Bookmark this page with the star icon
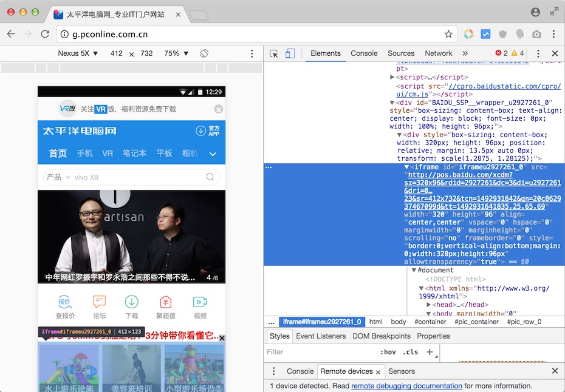 click(x=448, y=34)
